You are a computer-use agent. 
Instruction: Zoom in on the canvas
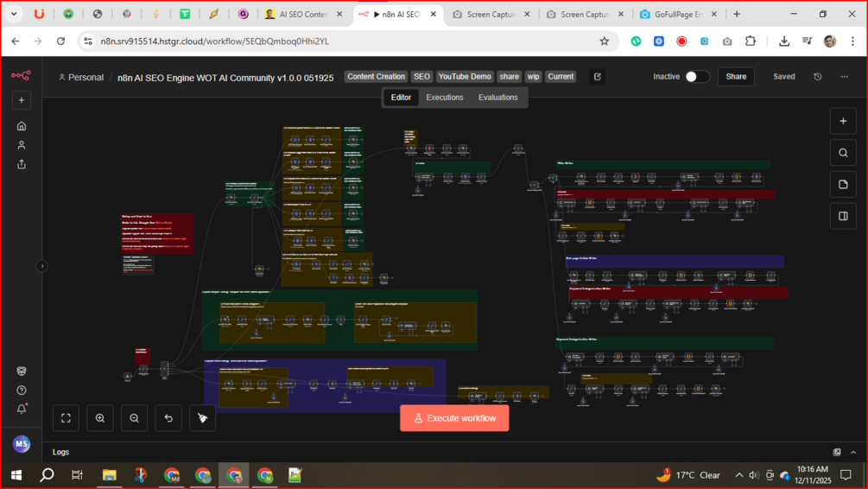pos(100,418)
